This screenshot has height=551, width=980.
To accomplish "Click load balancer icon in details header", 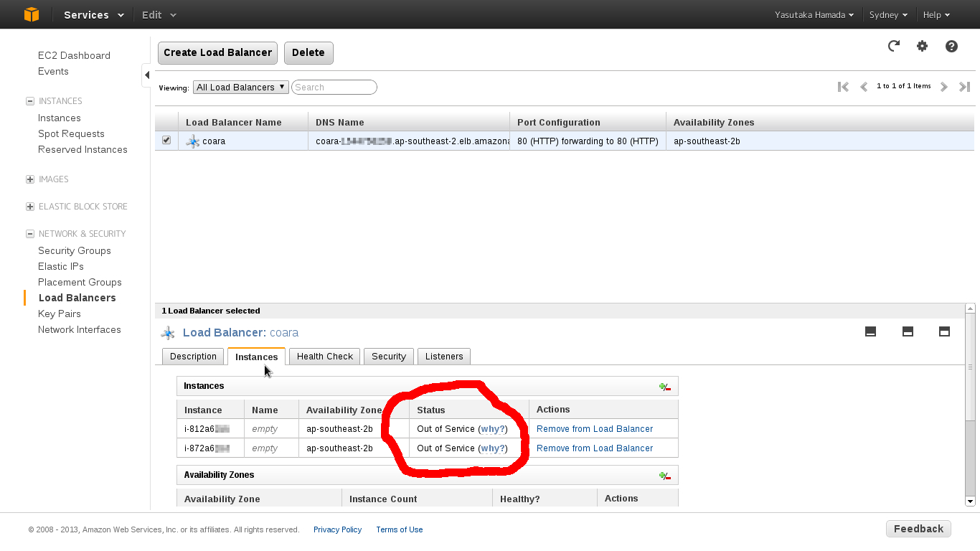I will tap(168, 333).
